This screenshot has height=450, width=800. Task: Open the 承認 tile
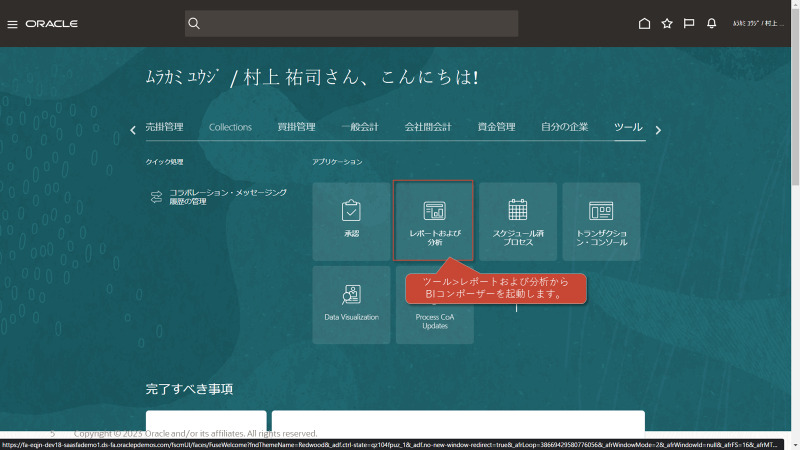click(x=352, y=221)
